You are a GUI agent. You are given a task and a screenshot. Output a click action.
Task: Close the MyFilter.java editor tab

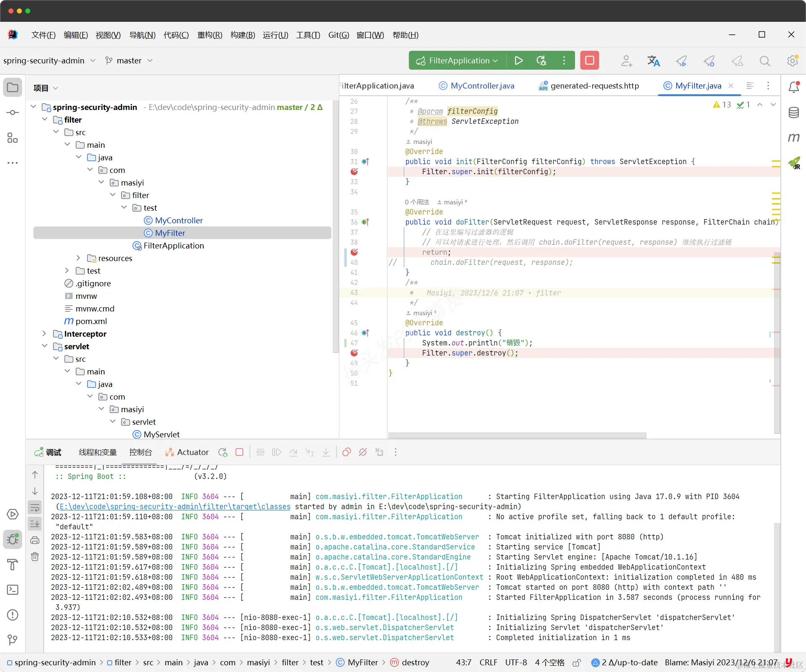[x=731, y=86]
